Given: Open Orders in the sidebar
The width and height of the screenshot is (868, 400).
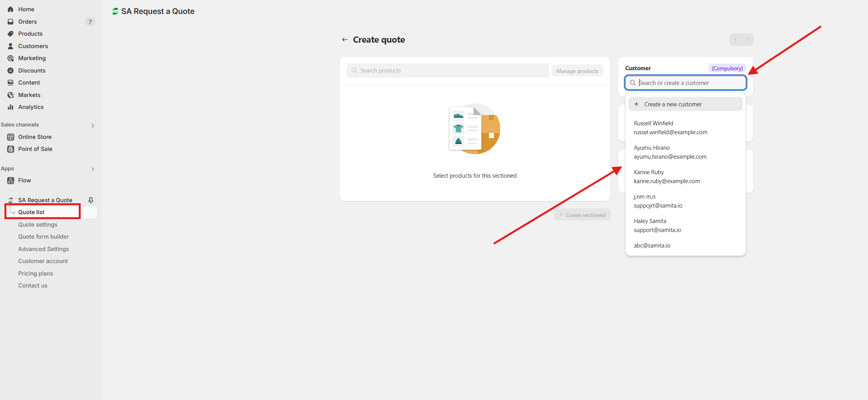Looking at the screenshot, I should tap(28, 22).
